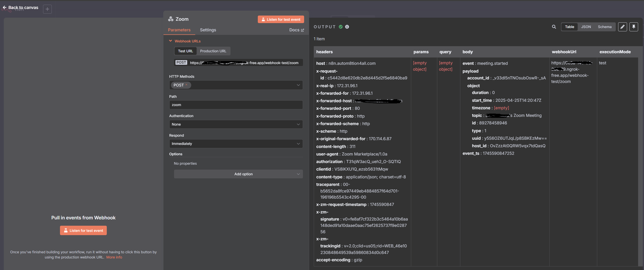Click the content-type value application/json
Screen dimensions: 644x270
[x=375, y=177]
